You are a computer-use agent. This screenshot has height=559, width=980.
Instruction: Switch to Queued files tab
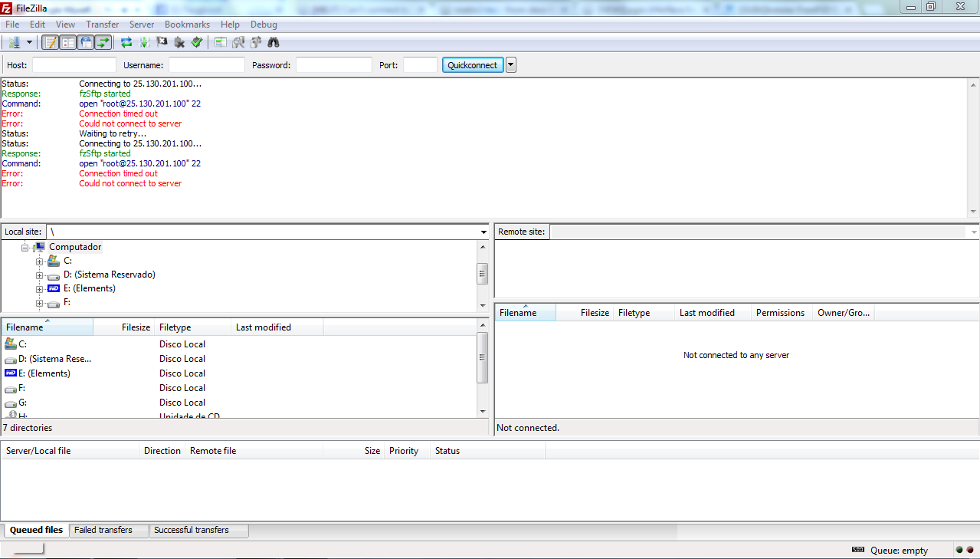coord(36,530)
